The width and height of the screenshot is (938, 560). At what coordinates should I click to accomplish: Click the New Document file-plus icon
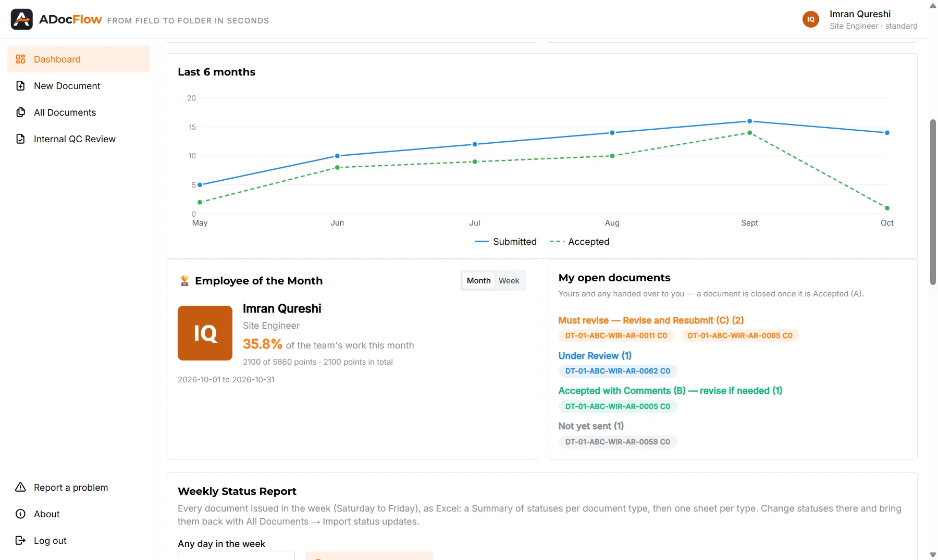coord(20,85)
